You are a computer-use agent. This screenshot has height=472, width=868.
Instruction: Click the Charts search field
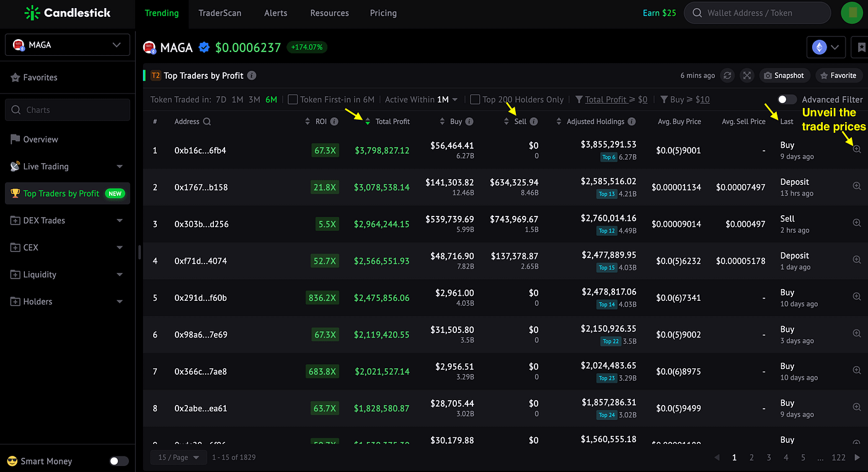coord(68,110)
